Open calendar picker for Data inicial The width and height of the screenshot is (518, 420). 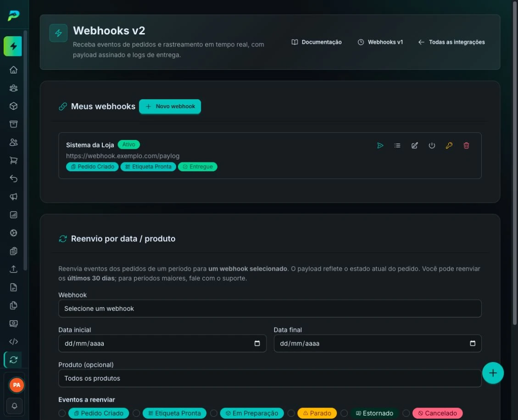[257, 343]
